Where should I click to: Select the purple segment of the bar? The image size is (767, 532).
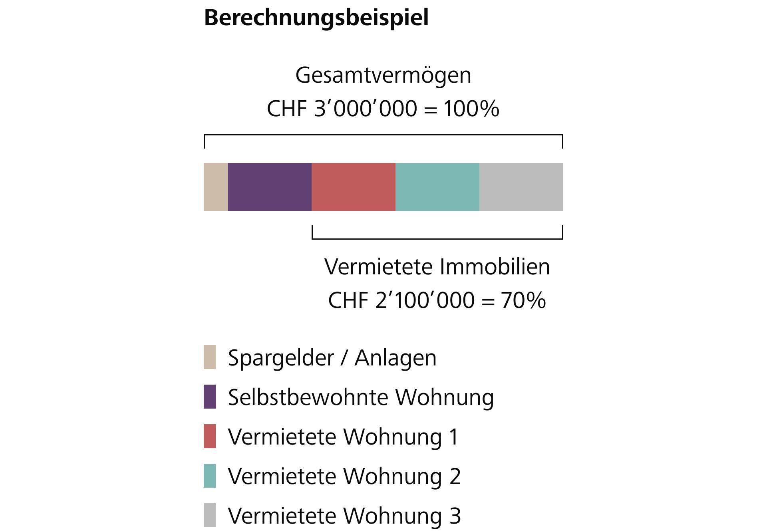[270, 187]
